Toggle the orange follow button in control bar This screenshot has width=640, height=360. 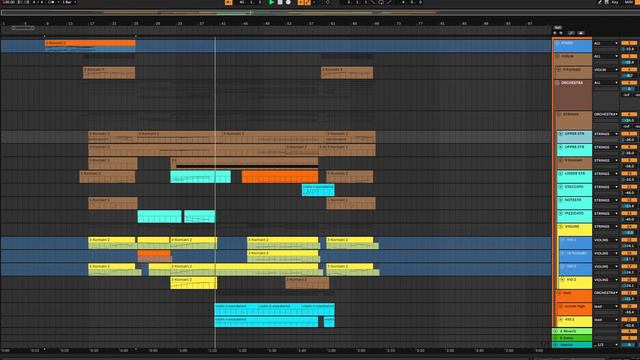pyautogui.click(x=229, y=2)
